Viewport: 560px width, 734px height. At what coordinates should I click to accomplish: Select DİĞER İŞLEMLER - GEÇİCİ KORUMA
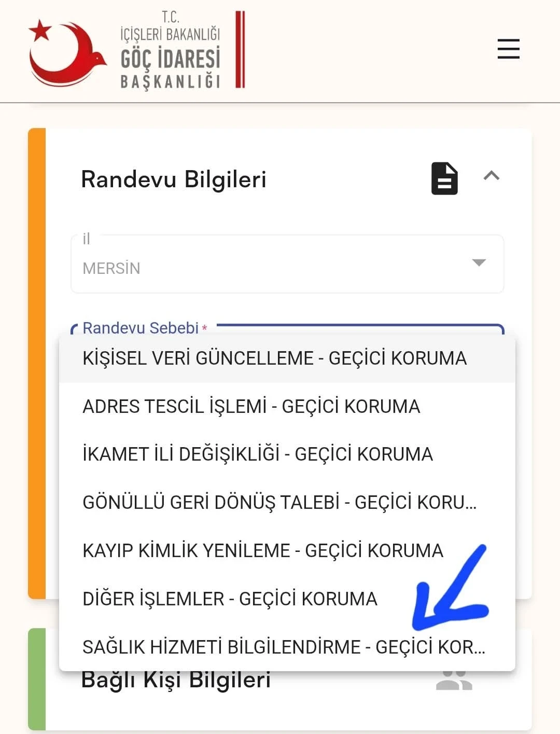click(230, 599)
